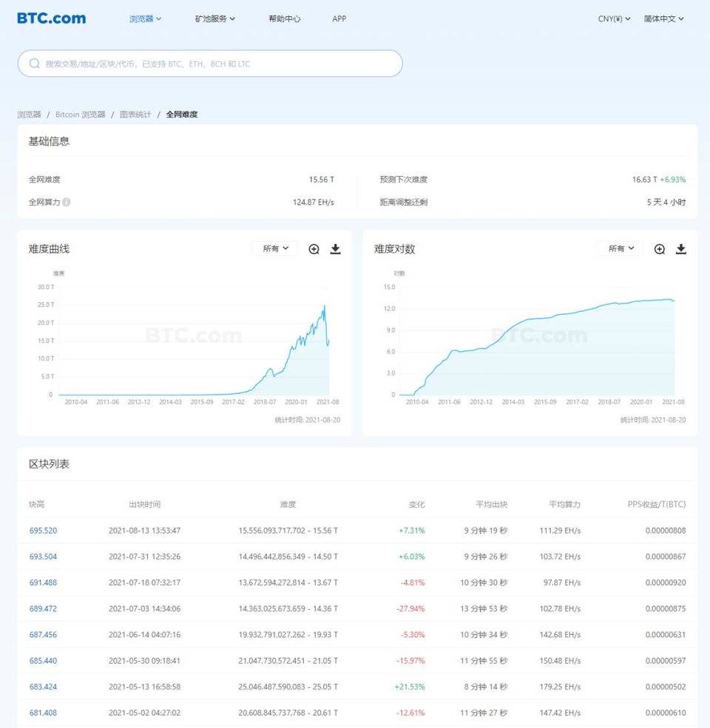Screen dimensions: 710x728
Task: Open the CNY(¥) currency selector
Action: coord(614,18)
